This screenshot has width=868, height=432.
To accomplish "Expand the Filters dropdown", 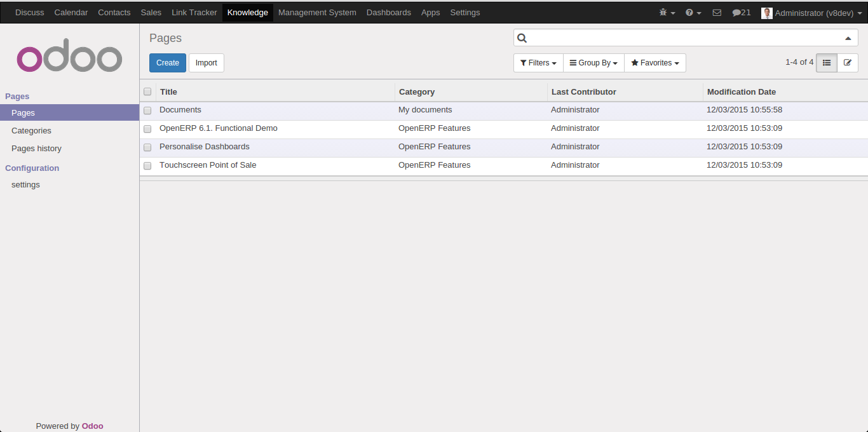I will click(x=538, y=63).
